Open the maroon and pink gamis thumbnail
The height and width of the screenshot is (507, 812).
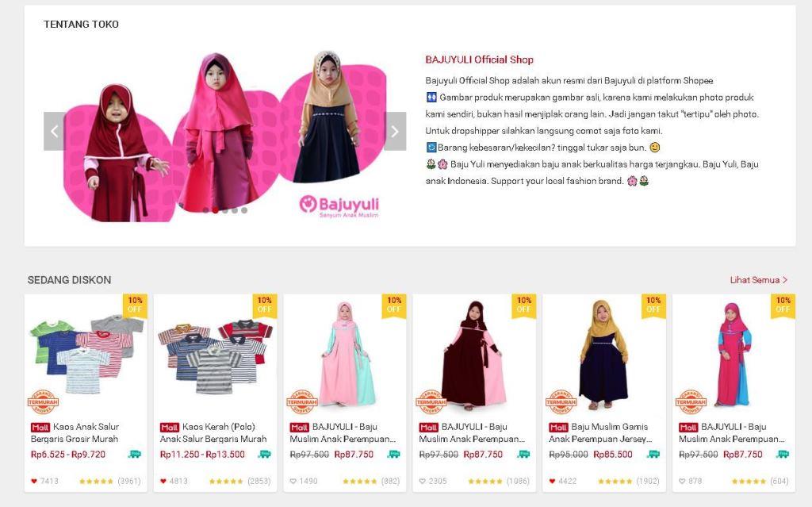[474, 355]
